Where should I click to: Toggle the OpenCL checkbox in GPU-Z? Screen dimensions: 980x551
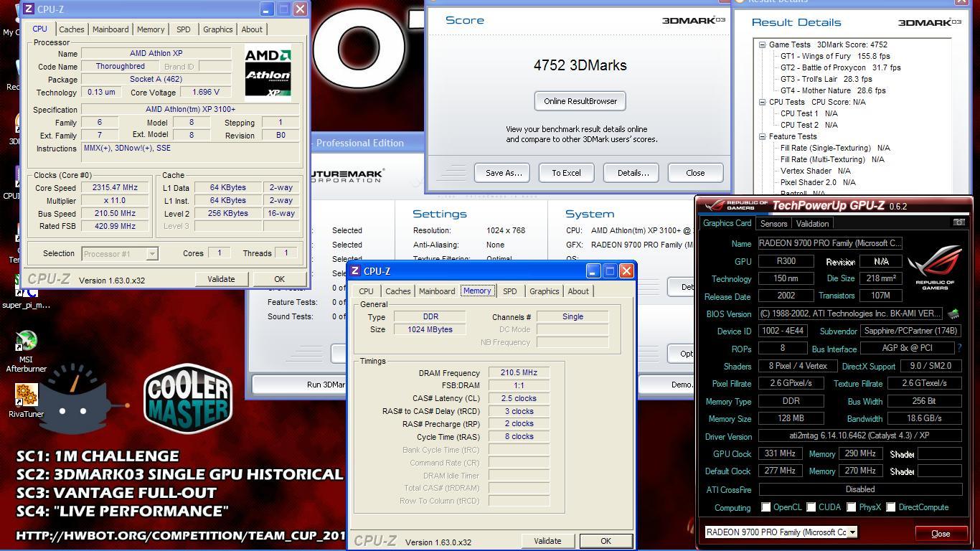tap(765, 507)
